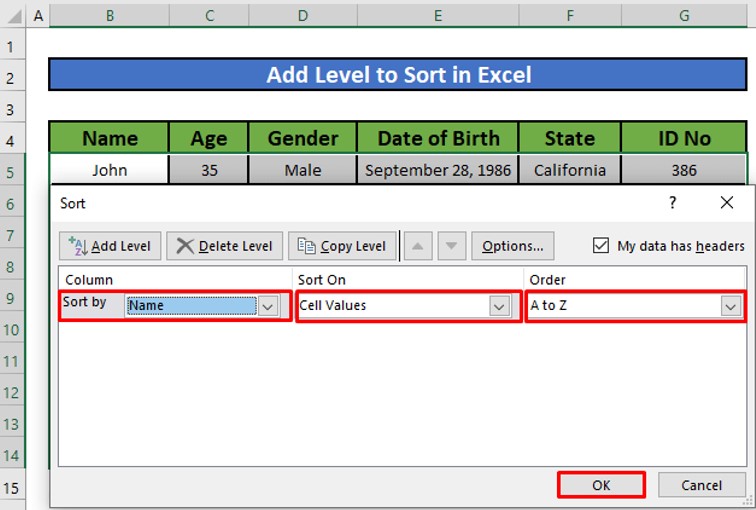This screenshot has height=510, width=756.
Task: Select the Gender header cell
Action: [303, 138]
